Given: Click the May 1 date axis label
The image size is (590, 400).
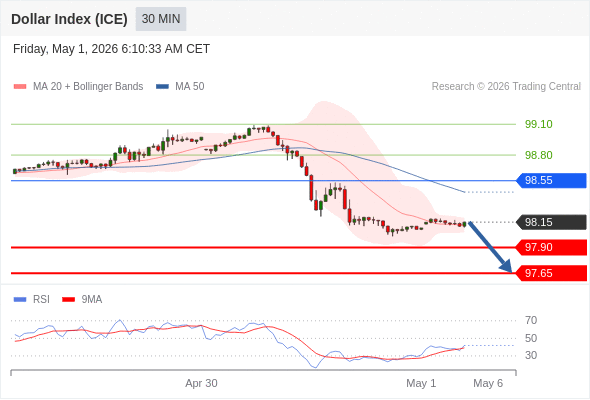Looking at the screenshot, I should 421,383.
